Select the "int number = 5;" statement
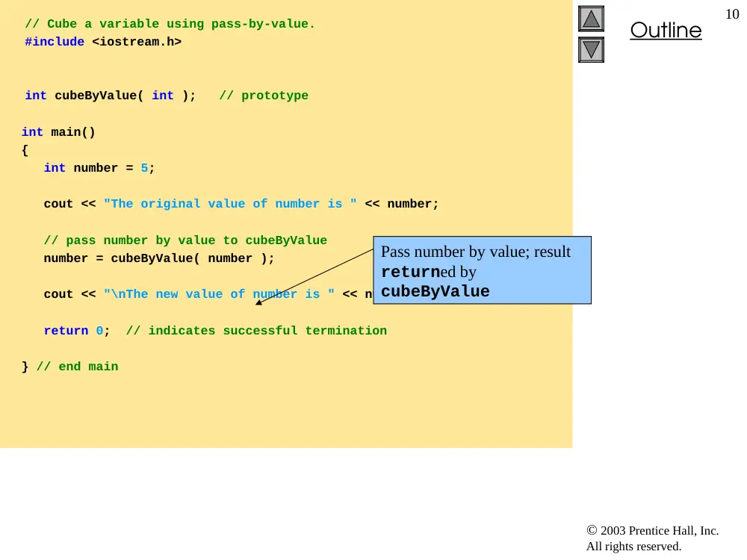The height and width of the screenshot is (560, 747). (x=99, y=168)
